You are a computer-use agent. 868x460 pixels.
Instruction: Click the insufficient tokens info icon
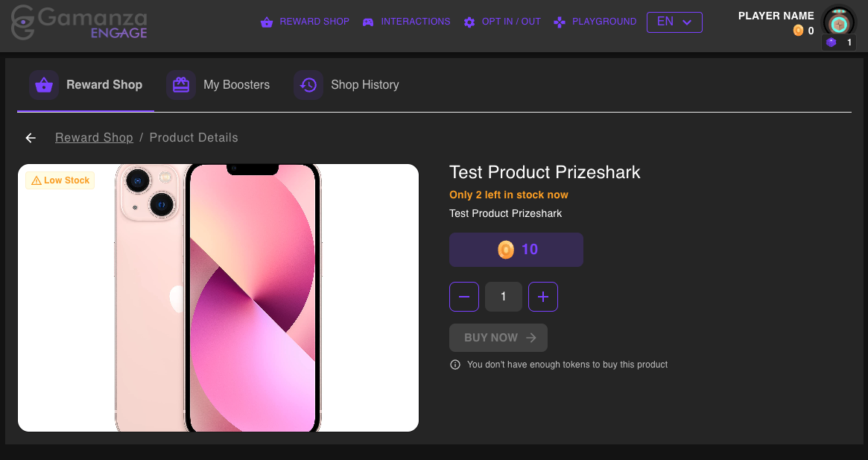455,365
